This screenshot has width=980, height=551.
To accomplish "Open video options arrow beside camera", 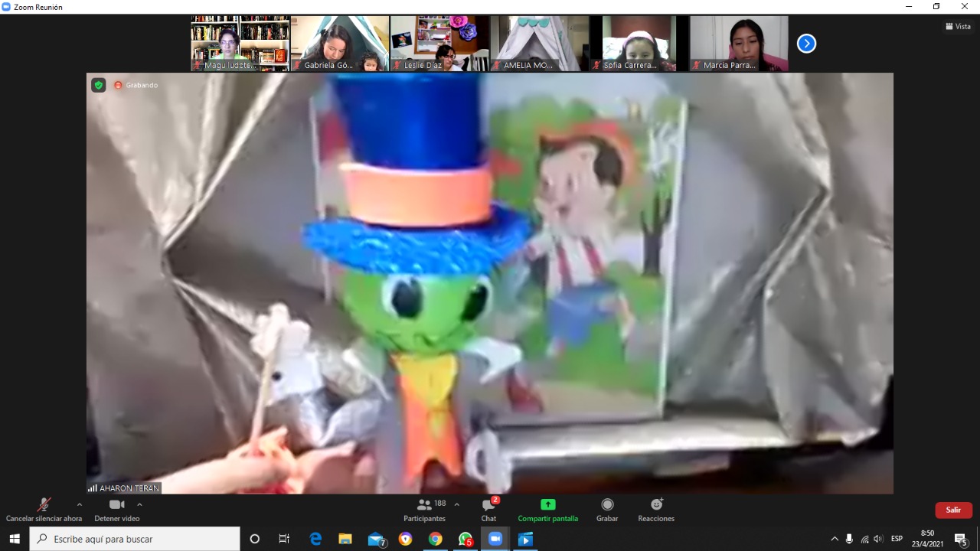I will point(139,504).
